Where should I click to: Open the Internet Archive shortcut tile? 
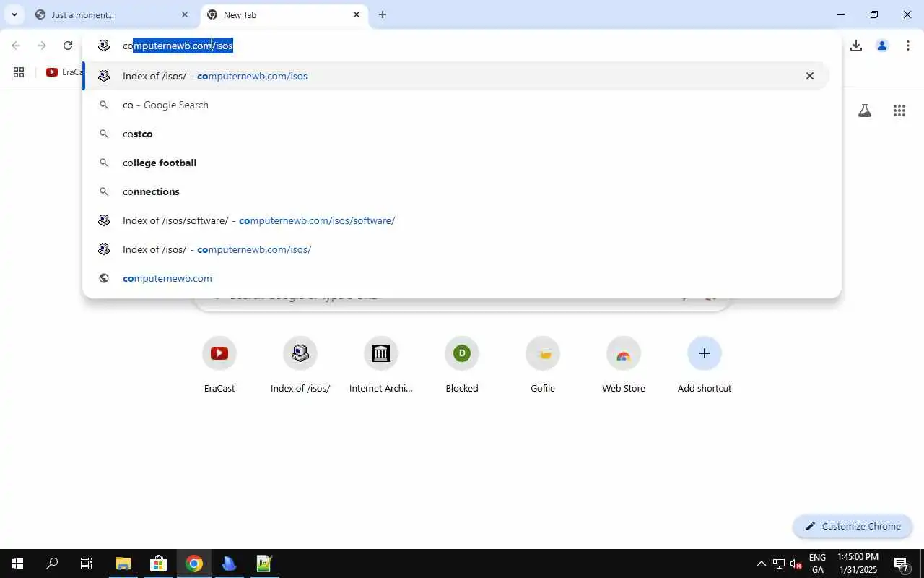click(x=381, y=365)
